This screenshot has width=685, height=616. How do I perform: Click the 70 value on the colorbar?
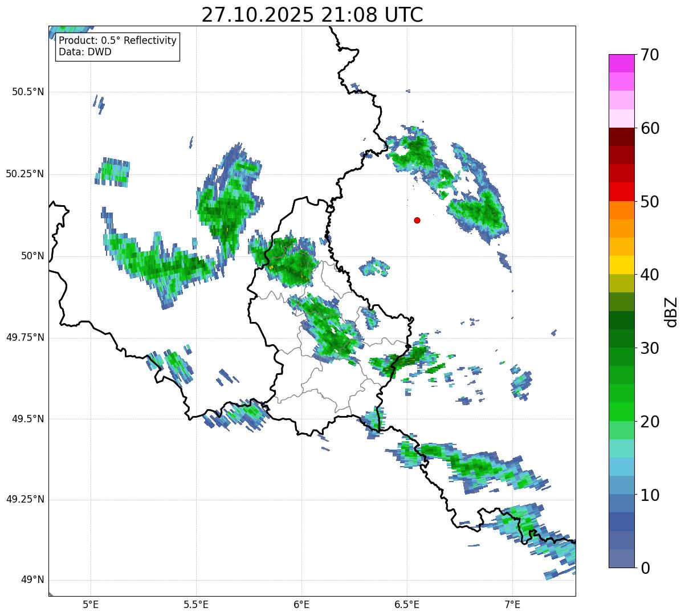(649, 55)
